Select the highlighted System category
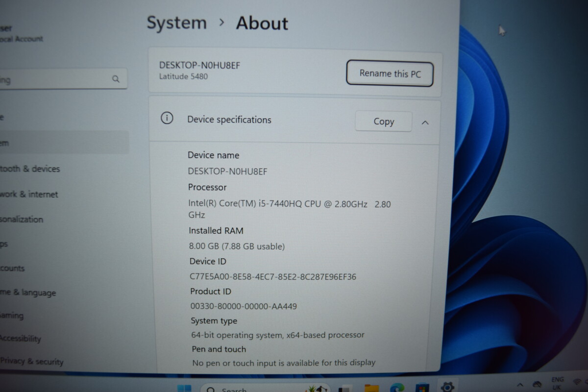This screenshot has height=392, width=588. pos(64,143)
